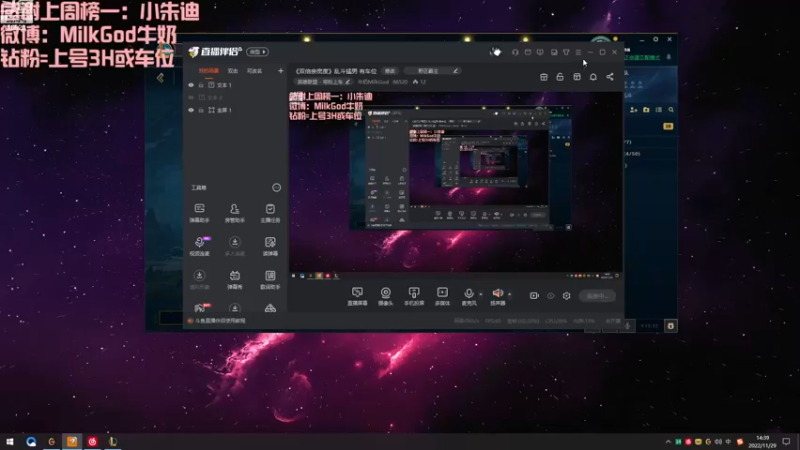Open the mode switch pill beside the logo
Screen dimensions: 800x450
(257, 52)
